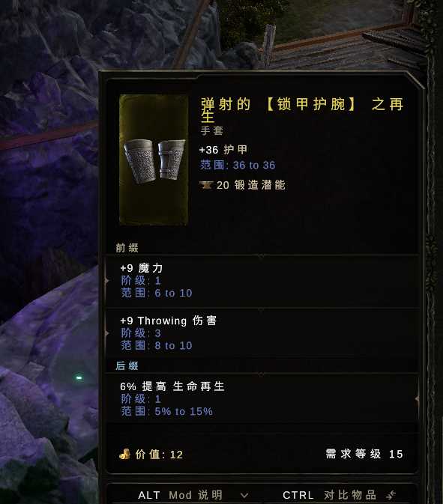Click the ALT Mod 说明 hint label
Viewport: 443px width, 504px height.
[180, 495]
